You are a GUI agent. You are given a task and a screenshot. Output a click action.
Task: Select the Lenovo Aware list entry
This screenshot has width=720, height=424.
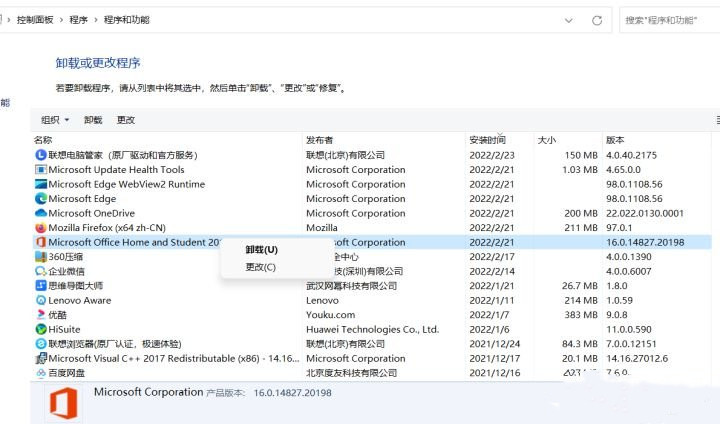[x=79, y=300]
